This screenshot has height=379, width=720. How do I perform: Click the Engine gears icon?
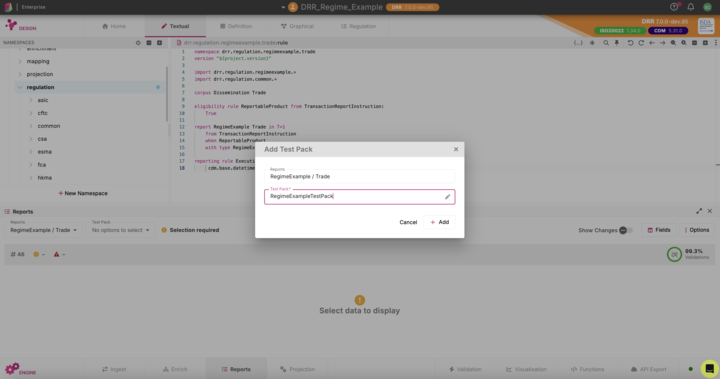(12, 368)
